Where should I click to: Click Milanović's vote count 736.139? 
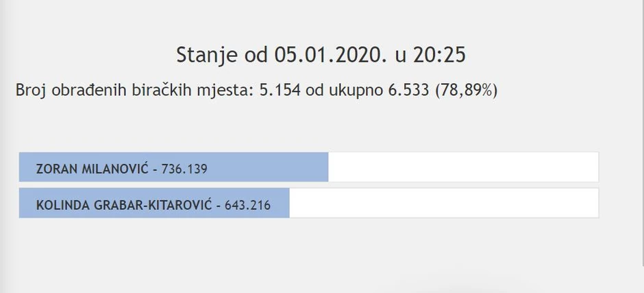tap(184, 168)
